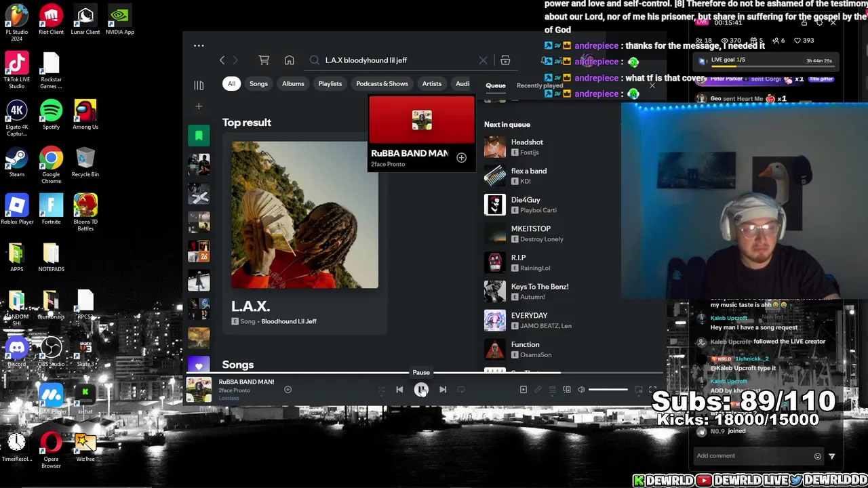Image resolution: width=868 pixels, height=488 pixels.
Task: Open the Bloodhound Lil Jeff artist link
Action: click(x=289, y=321)
